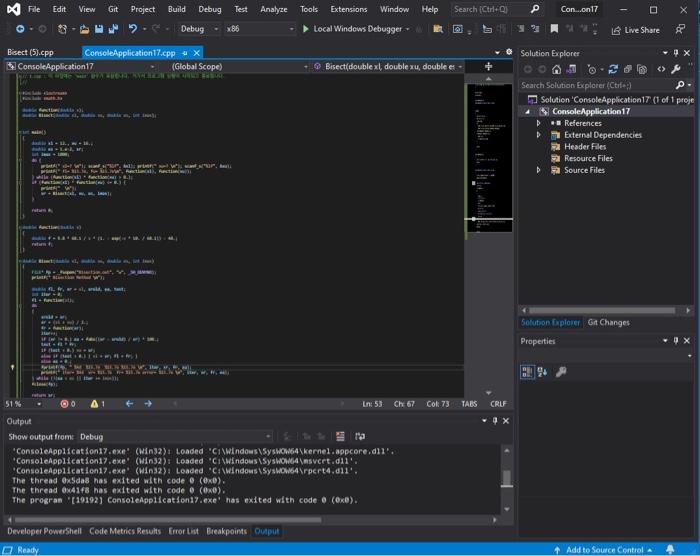Open the Build menu

pyautogui.click(x=176, y=9)
